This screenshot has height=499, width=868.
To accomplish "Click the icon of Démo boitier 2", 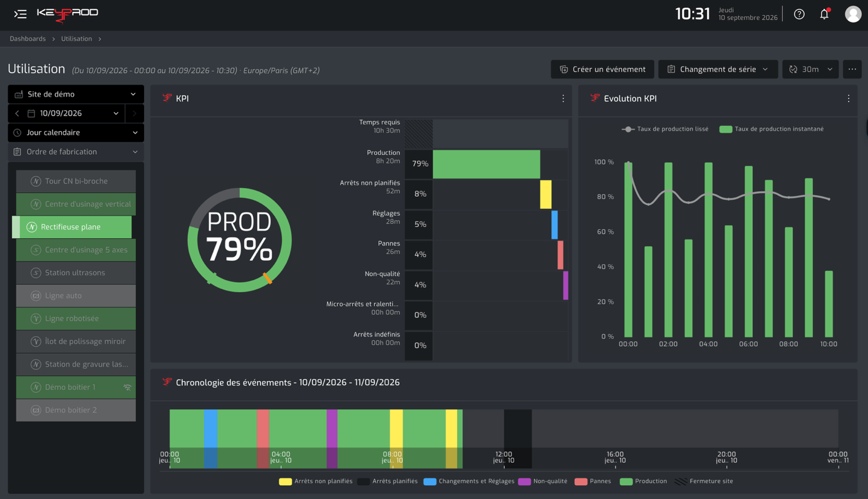I will click(36, 410).
